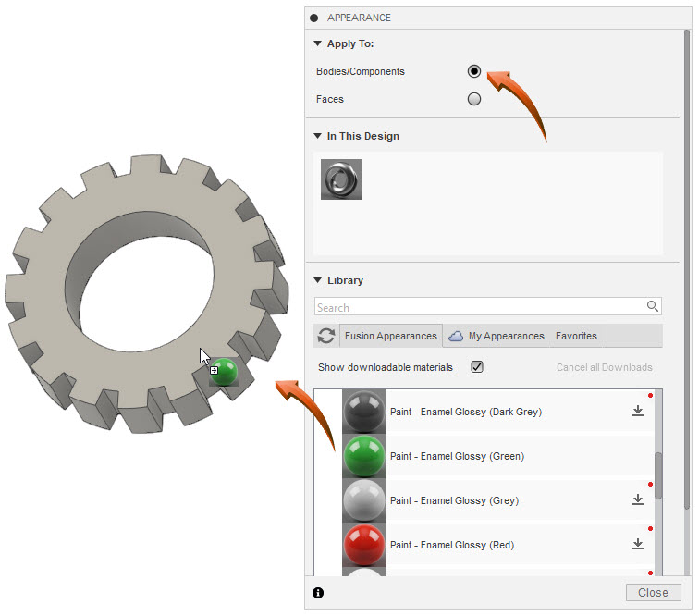This screenshot has width=699, height=616.
Task: Collapse the Appearance panel with minus icon
Action: point(314,18)
